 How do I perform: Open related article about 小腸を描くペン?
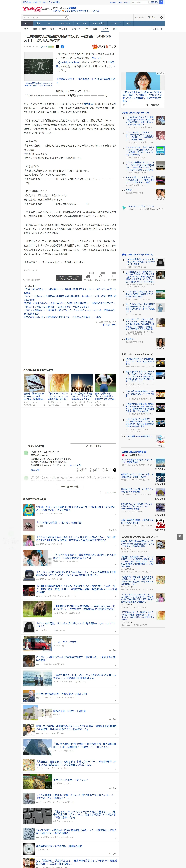pos(70,291)
